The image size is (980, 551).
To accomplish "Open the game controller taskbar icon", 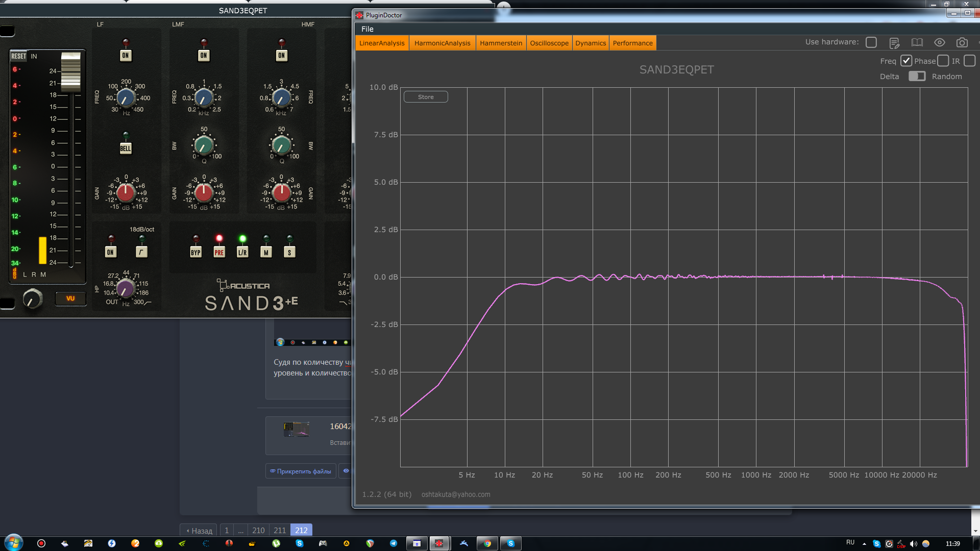I will [x=323, y=543].
